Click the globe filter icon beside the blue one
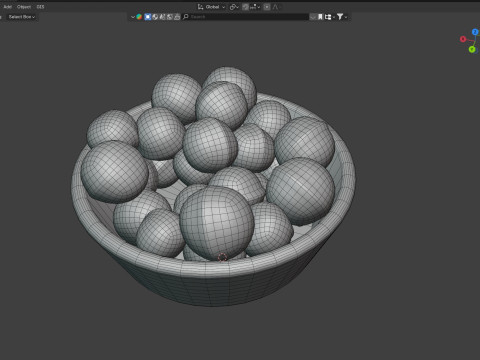Screen dimensions: 480x360 point(155,17)
